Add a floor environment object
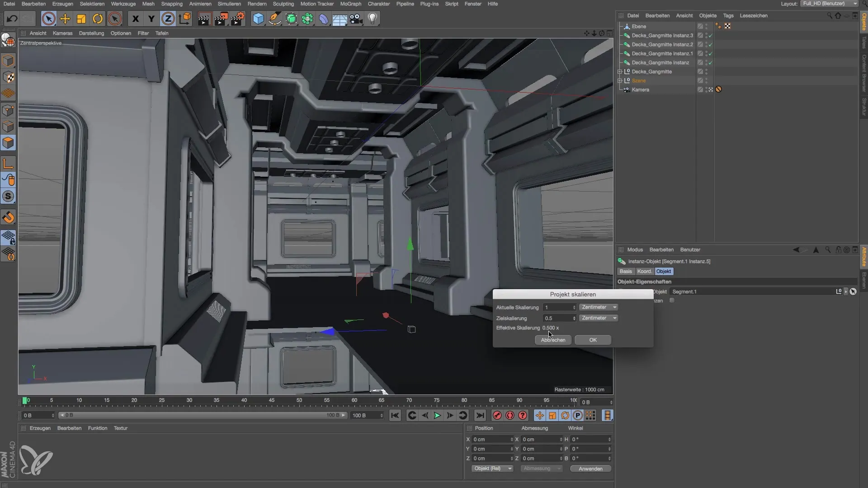868x488 pixels. [340, 19]
